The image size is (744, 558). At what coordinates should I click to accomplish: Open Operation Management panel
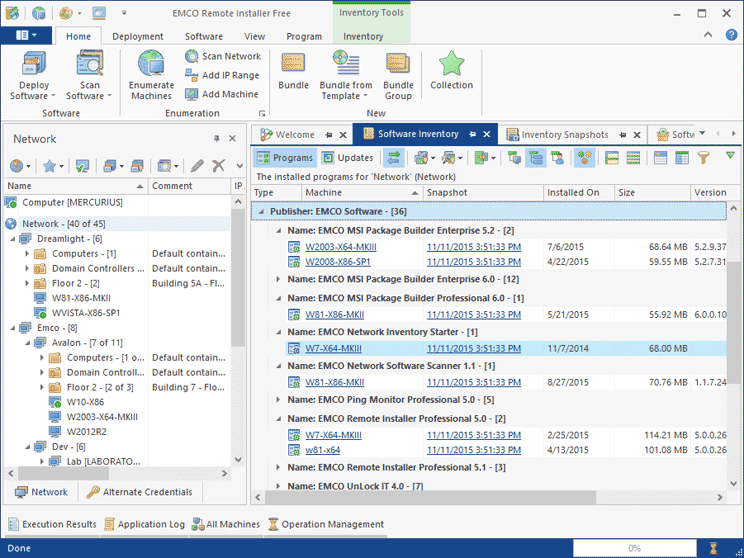pos(326,524)
